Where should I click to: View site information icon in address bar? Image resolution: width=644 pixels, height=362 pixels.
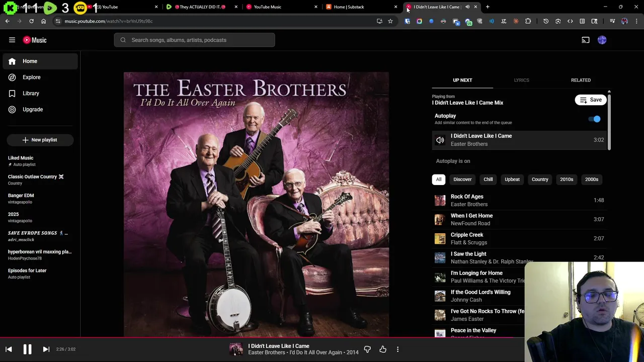58,21
